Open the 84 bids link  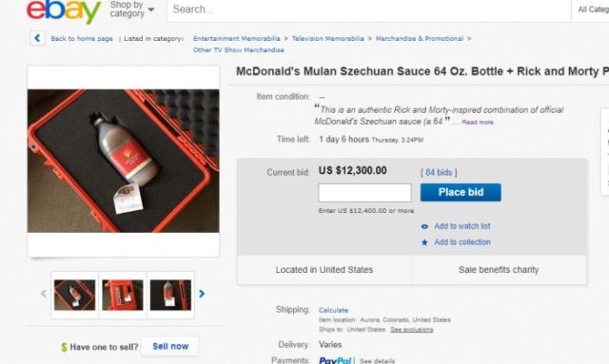(x=439, y=172)
